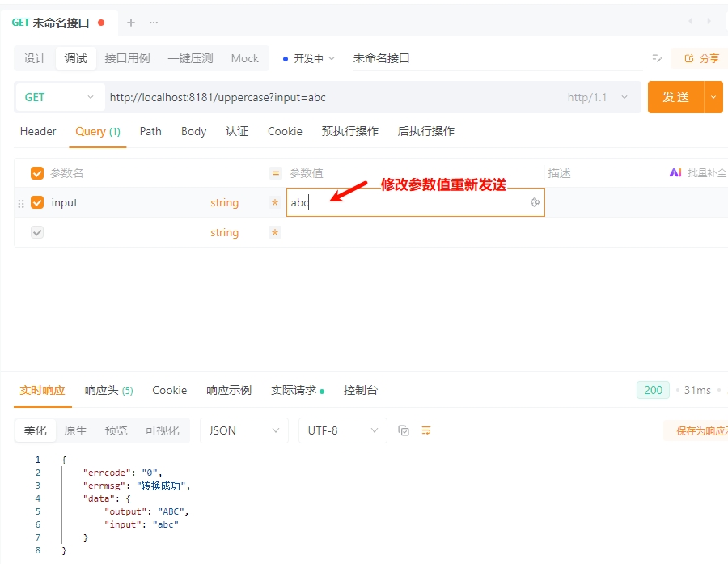Click the AI 批量补全 icon
Image resolution: width=728 pixels, height=564 pixels.
click(675, 173)
